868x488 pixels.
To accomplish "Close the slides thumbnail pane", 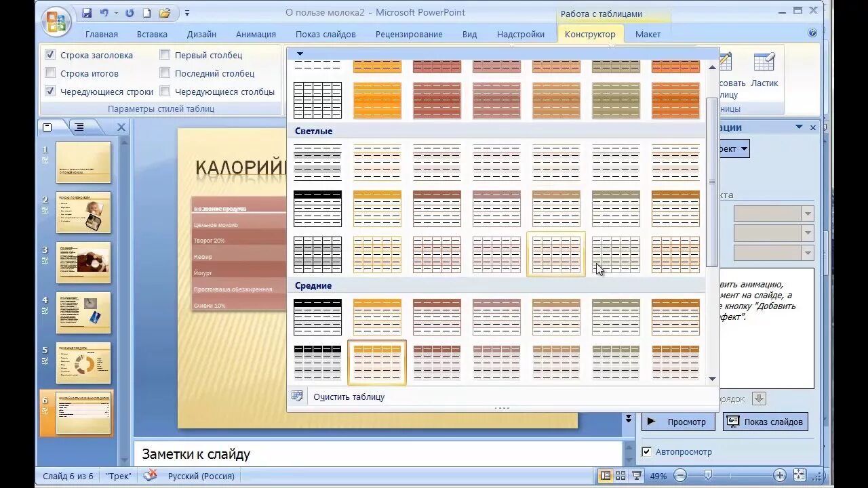I will [121, 127].
